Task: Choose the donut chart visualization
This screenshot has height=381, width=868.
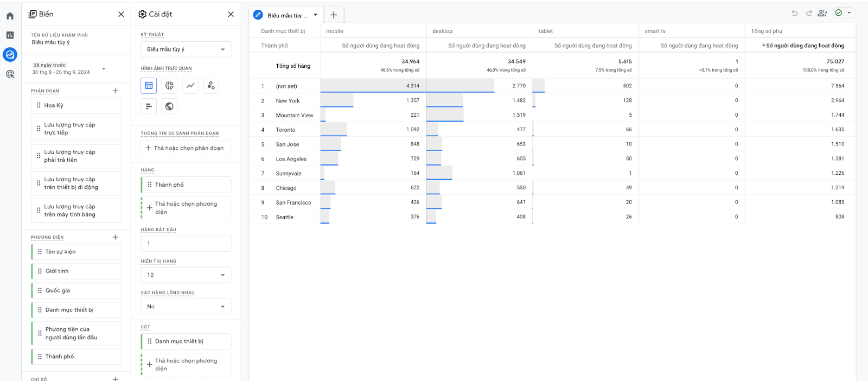Action: pyautogui.click(x=169, y=86)
